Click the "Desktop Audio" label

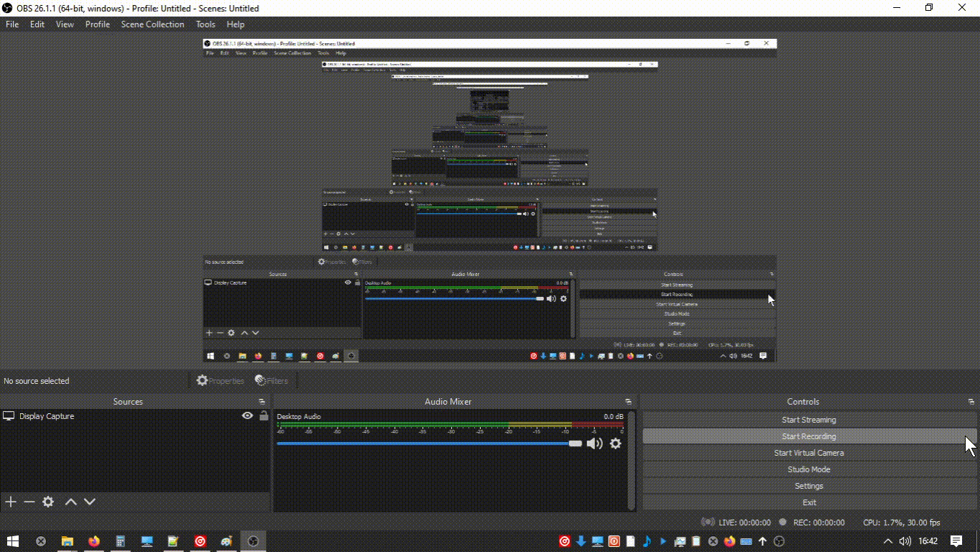point(299,417)
